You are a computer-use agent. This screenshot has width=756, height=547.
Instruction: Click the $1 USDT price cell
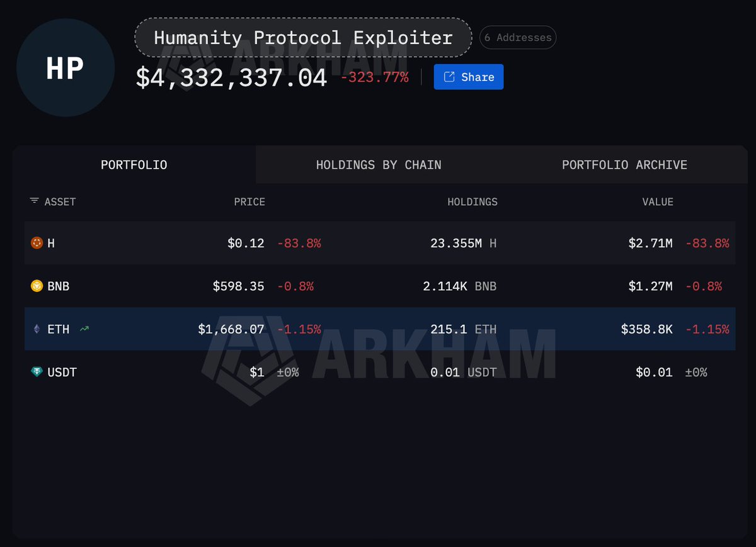coord(257,373)
